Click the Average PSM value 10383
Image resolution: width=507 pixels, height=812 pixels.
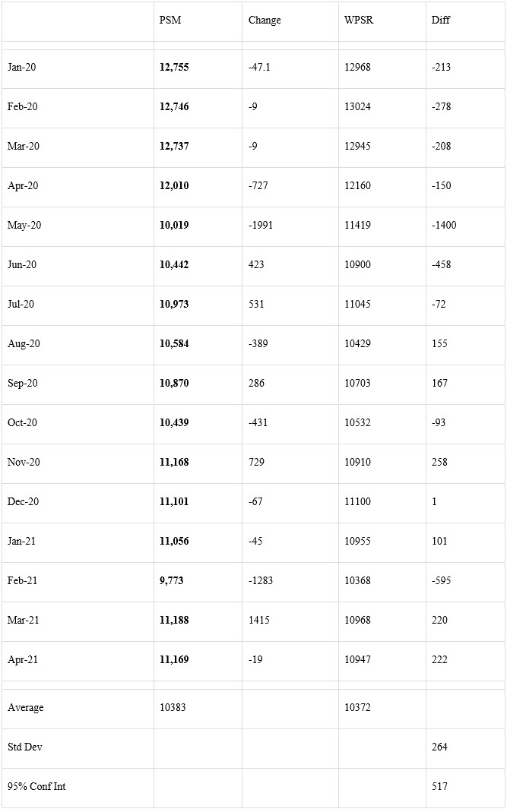point(173,707)
